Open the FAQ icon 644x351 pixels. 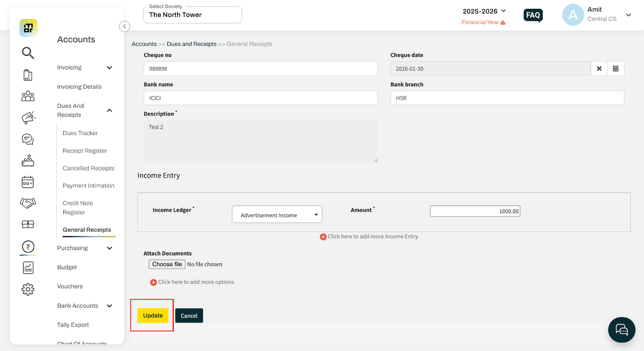(x=533, y=16)
